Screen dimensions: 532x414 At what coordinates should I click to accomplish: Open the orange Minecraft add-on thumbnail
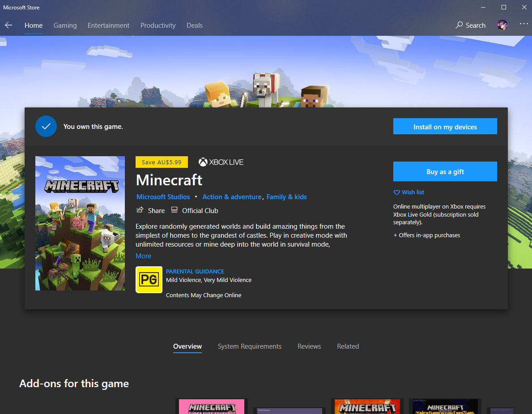[x=367, y=406]
